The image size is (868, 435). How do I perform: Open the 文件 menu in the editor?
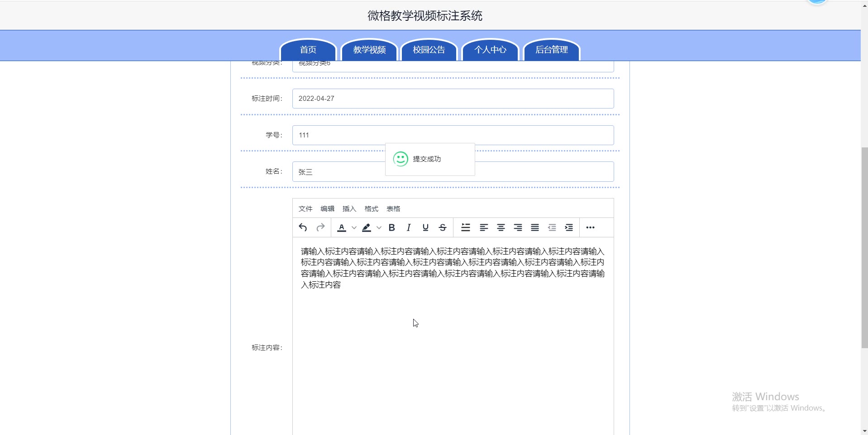(305, 208)
